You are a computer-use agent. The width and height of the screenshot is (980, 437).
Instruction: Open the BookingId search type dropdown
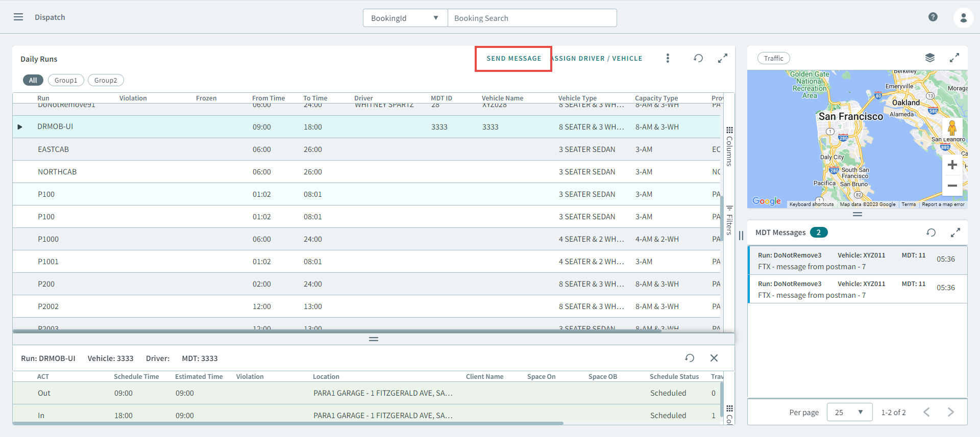pyautogui.click(x=405, y=18)
